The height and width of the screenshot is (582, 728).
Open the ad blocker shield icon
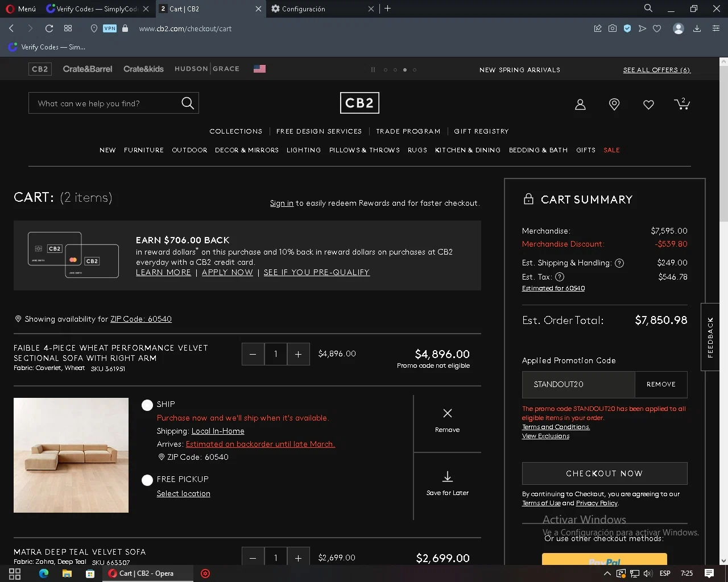(627, 28)
